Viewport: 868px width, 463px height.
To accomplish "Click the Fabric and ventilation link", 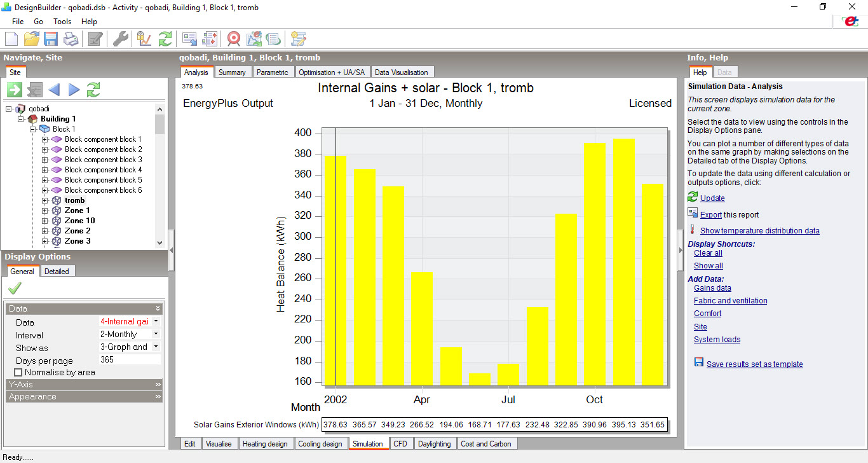I will 731,301.
